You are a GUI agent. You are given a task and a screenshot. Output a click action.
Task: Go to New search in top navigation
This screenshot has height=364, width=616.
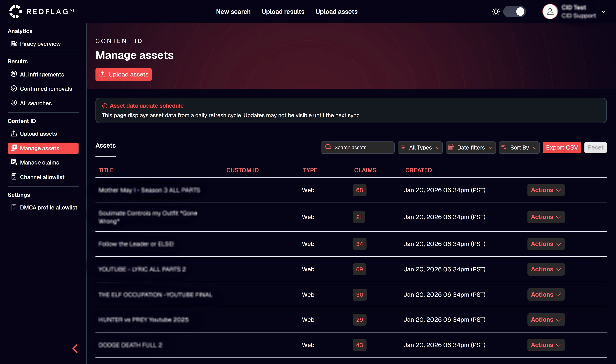[x=233, y=12]
